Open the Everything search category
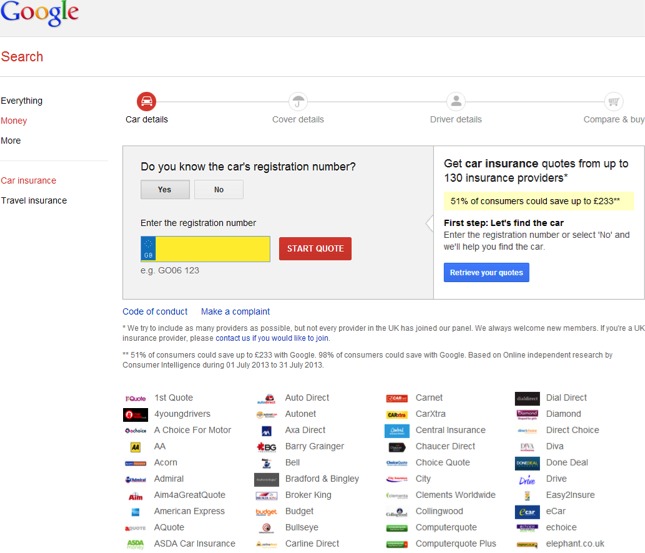Viewport: 645px width, 553px height. coord(21,101)
